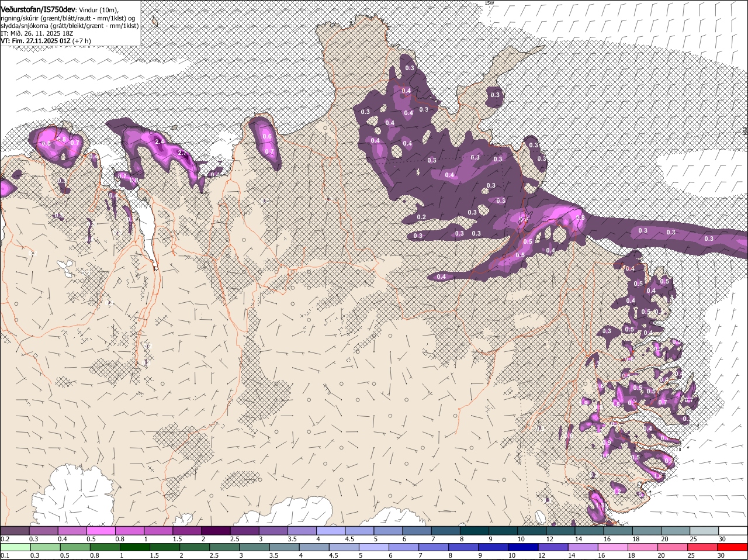
Task: Select bright pink upper swatch starting at 0.5
Action: 101,530
